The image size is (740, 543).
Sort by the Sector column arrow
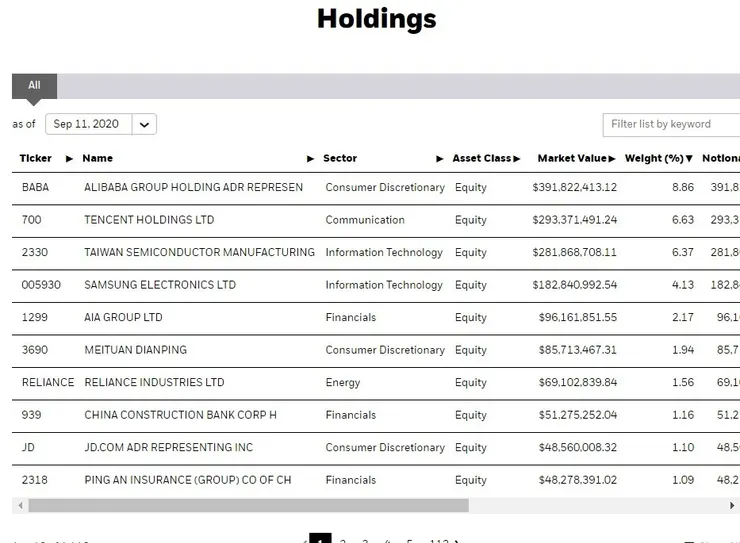point(439,159)
